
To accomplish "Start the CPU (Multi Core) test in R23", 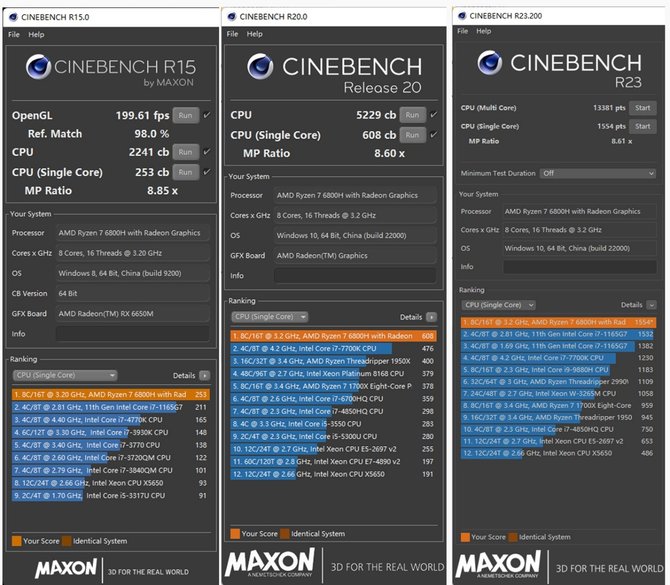I will pos(642,108).
